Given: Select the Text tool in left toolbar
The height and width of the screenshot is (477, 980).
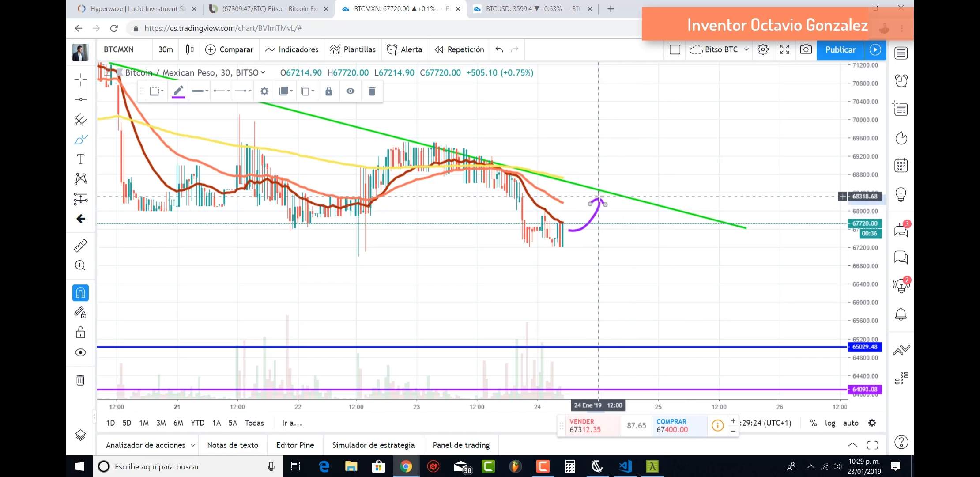Looking at the screenshot, I should pos(81,159).
